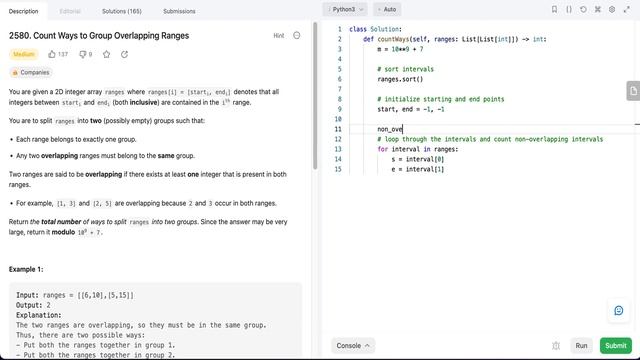Viewport: 640px width, 360px height.
Task: Click the 'start, end = -1, -1' line
Action: 411,109
